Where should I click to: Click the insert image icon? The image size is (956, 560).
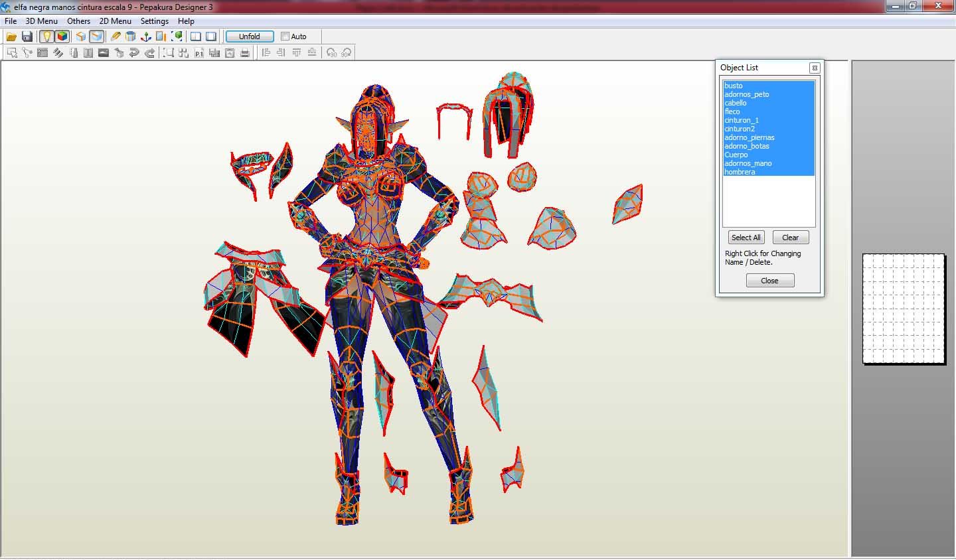104,52
